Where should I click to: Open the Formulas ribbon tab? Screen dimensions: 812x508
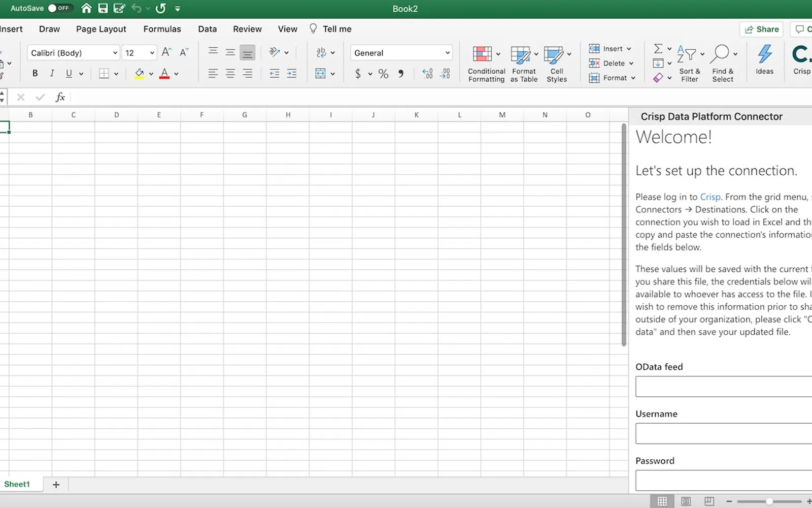(x=162, y=29)
